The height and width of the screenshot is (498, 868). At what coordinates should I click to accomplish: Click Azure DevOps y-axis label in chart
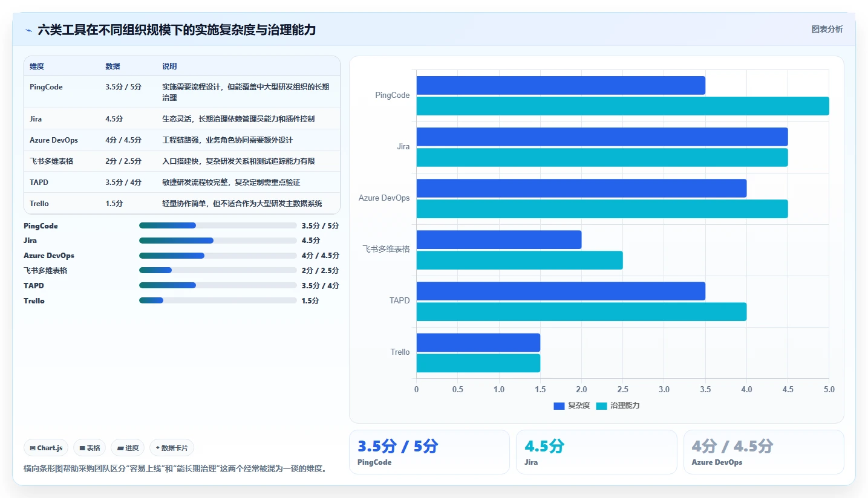(384, 198)
